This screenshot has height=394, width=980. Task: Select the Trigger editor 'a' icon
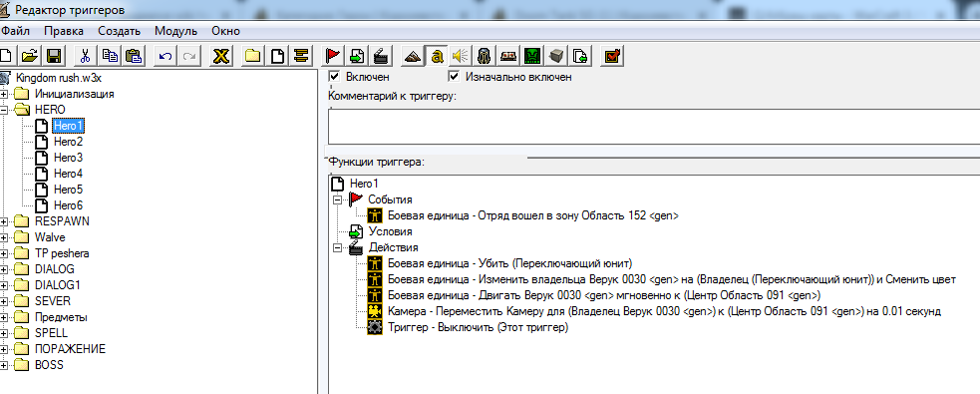point(437,56)
